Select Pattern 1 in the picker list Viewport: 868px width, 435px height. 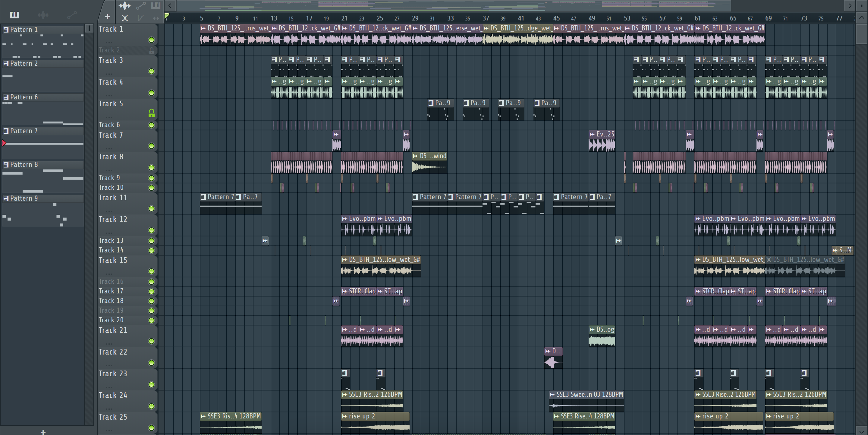(43, 30)
